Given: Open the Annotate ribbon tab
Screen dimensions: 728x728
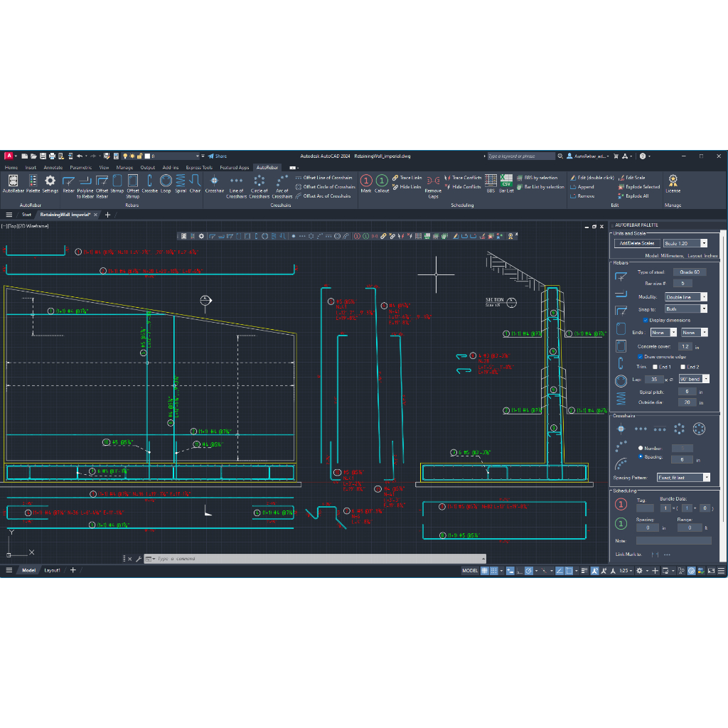Looking at the screenshot, I should [53, 168].
